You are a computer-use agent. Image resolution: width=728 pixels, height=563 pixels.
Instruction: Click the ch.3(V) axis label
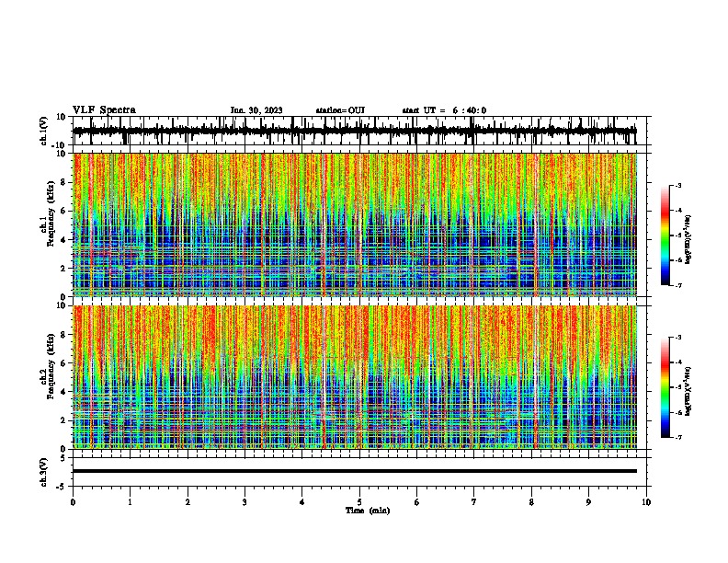point(44,472)
